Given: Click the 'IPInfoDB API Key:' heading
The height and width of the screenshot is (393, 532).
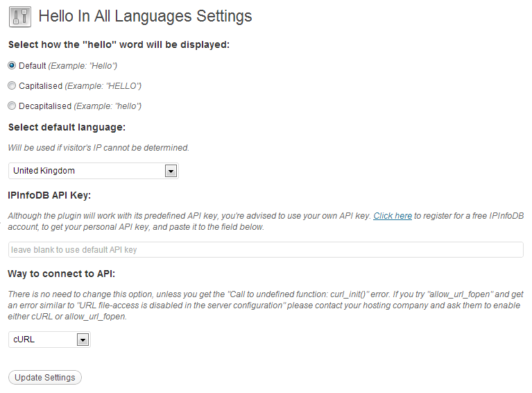Looking at the screenshot, I should point(49,195).
